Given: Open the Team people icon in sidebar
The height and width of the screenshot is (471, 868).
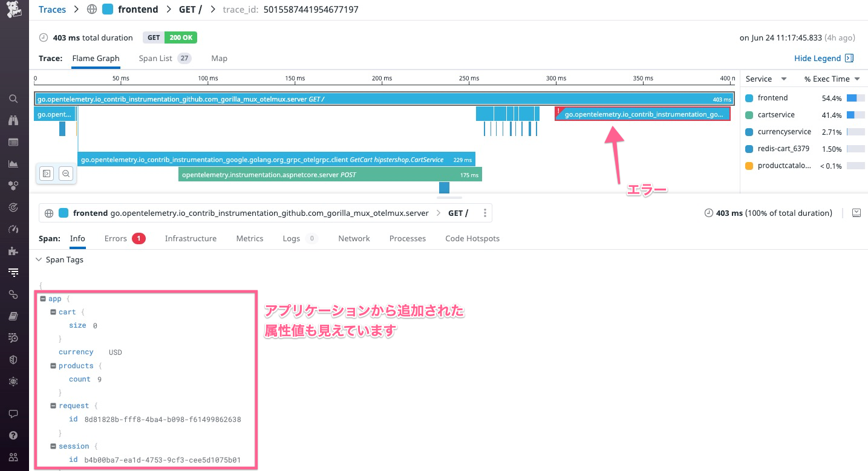Looking at the screenshot, I should [13, 457].
